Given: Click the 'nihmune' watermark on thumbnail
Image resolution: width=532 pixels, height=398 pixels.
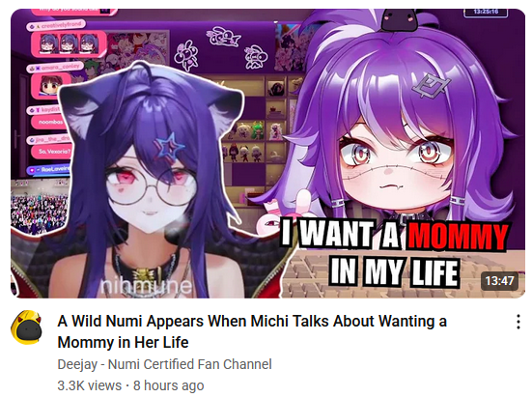Looking at the screenshot, I should (x=147, y=286).
